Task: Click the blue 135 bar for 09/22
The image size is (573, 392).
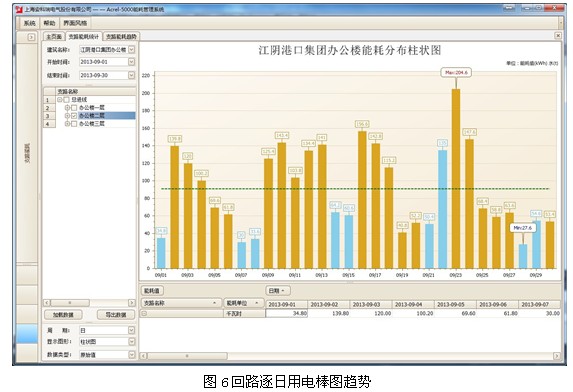Action: click(443, 209)
